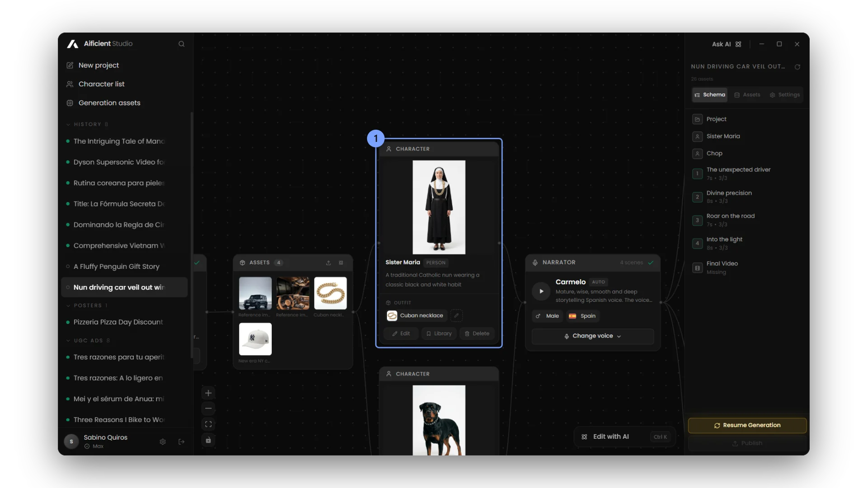Click the AI sparkle icon in Assets header
Viewport: 868px width, 488px height.
(x=341, y=263)
